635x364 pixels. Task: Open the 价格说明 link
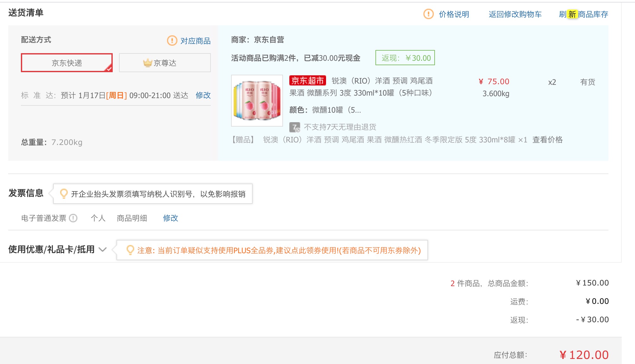pos(454,14)
